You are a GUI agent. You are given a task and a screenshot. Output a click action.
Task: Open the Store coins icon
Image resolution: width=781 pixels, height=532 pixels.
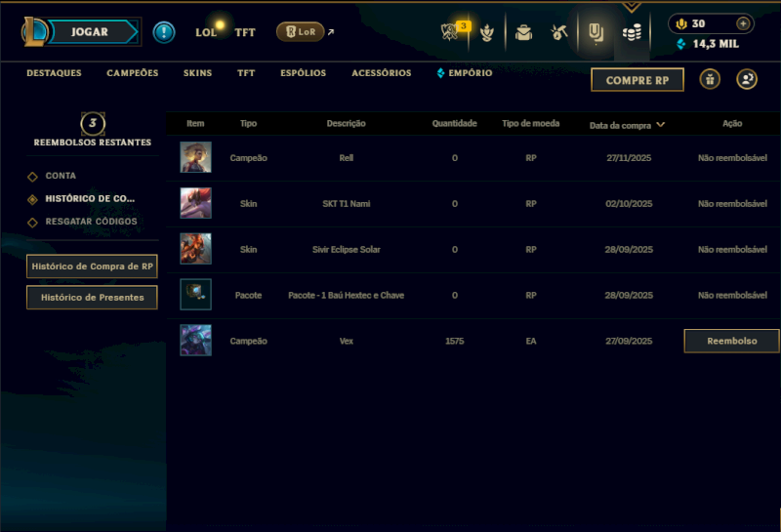632,33
